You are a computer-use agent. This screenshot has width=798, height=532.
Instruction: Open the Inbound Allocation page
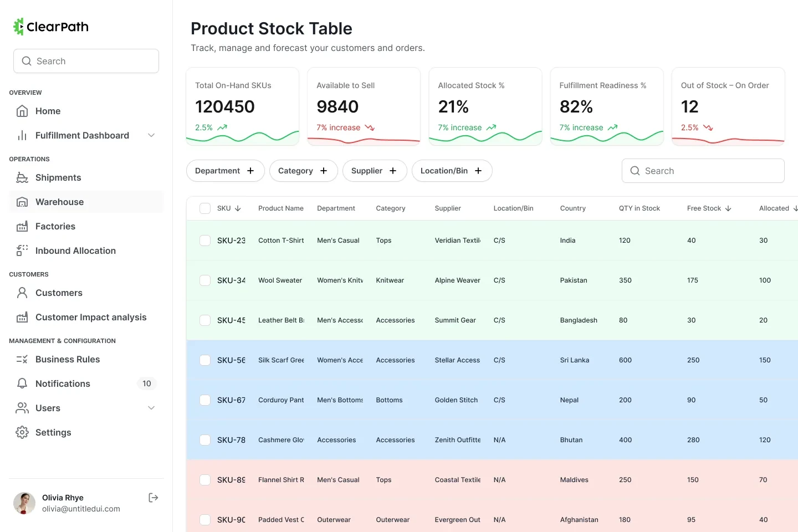point(86,250)
